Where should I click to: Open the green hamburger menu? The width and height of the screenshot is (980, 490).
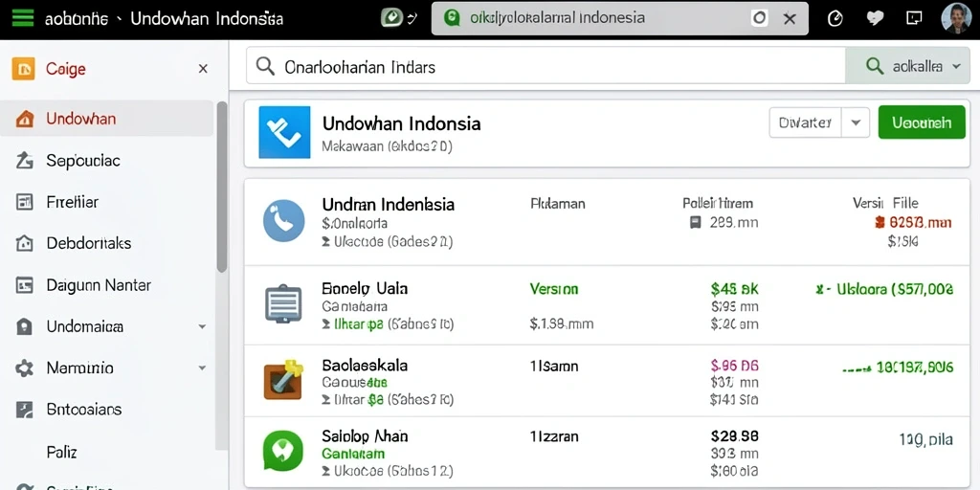click(23, 18)
